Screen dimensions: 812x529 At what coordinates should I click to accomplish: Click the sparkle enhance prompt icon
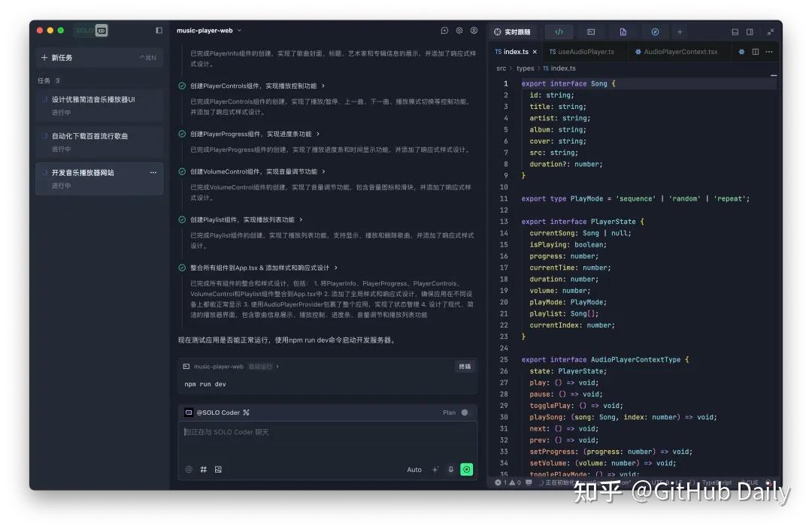tap(435, 470)
